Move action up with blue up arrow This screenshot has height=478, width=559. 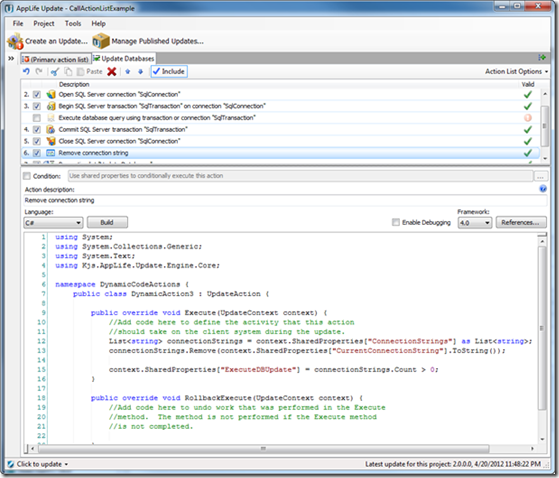(128, 72)
